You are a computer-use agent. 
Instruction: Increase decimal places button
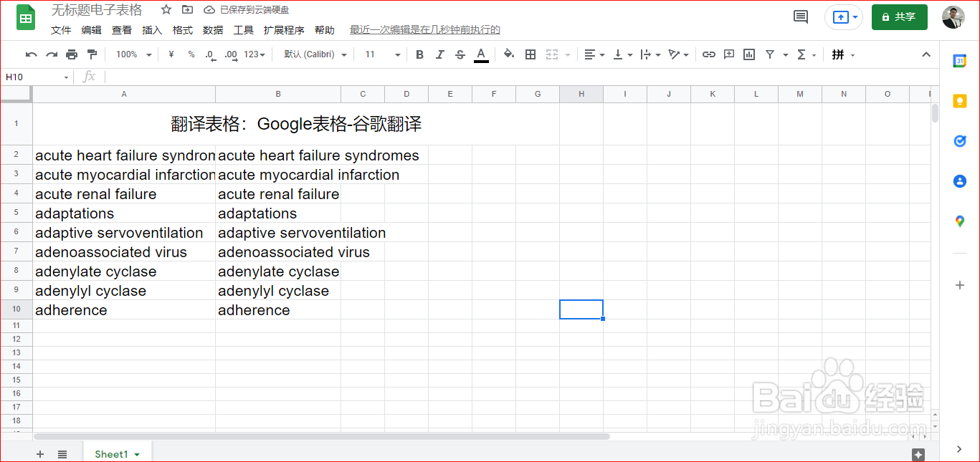[x=231, y=54]
